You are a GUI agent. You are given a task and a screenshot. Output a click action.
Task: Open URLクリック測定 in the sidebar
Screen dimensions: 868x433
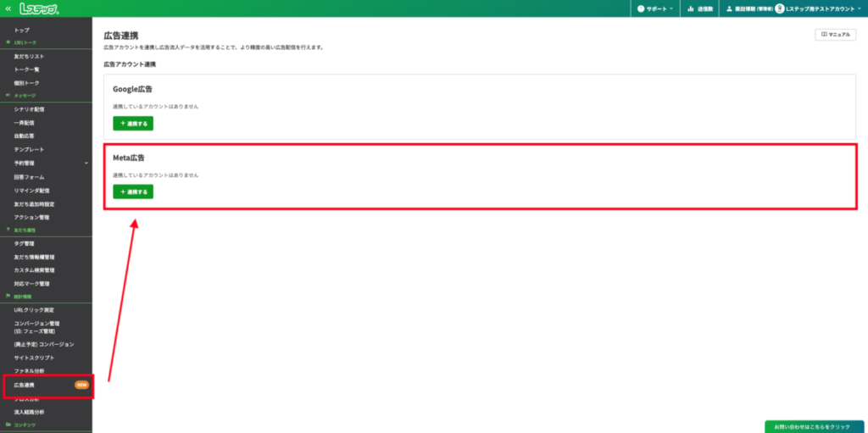[34, 310]
